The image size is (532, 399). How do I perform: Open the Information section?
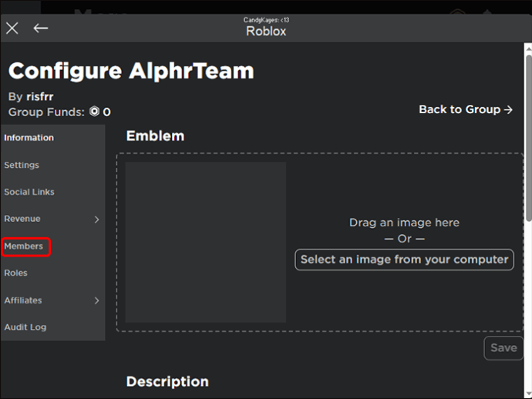(x=29, y=138)
